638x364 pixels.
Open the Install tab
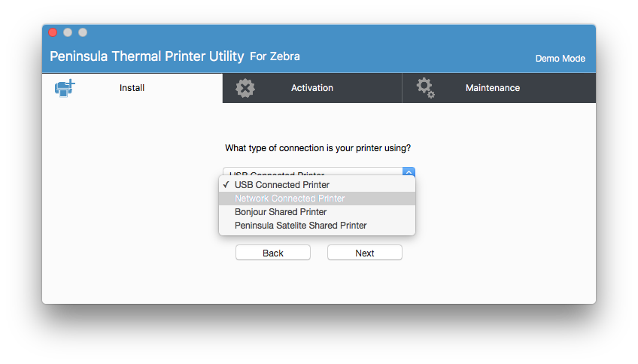132,88
